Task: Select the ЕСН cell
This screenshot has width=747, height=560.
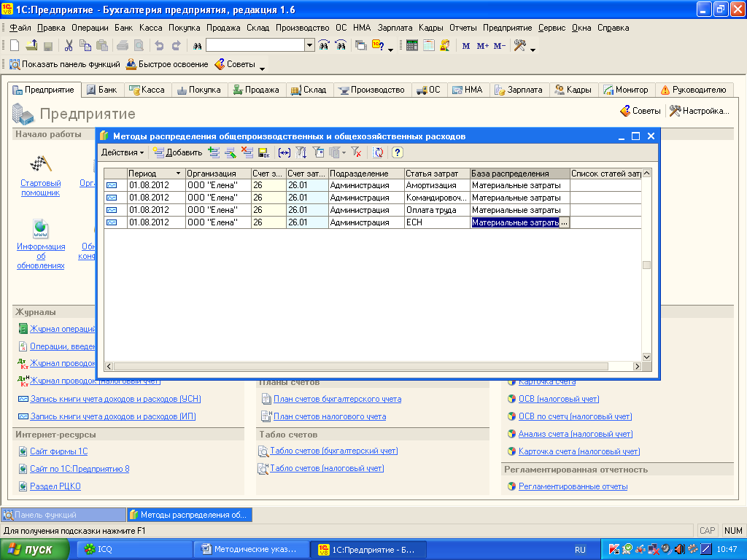Action: pos(437,222)
